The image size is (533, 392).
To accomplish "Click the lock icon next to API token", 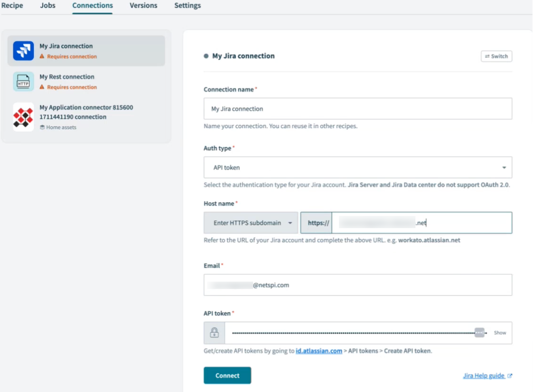I will [x=214, y=332].
